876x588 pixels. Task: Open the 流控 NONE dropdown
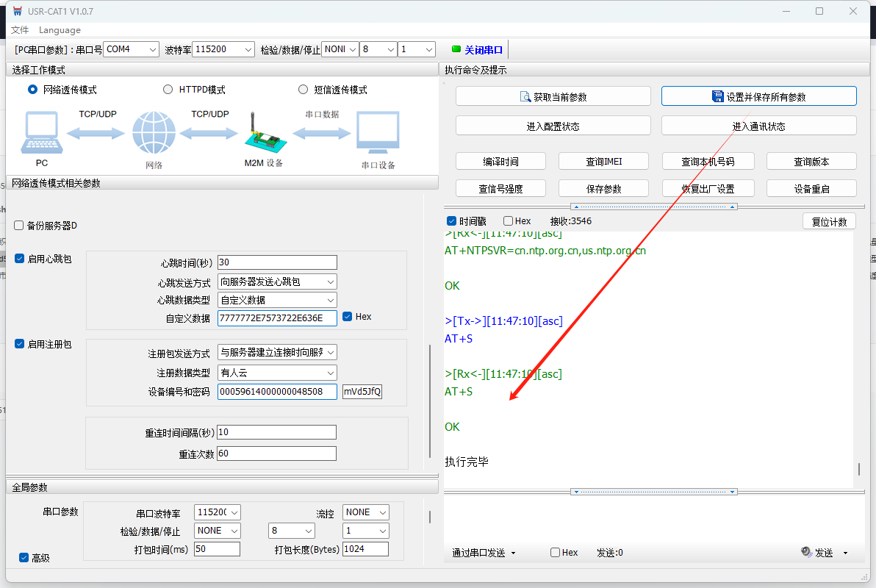(x=366, y=512)
